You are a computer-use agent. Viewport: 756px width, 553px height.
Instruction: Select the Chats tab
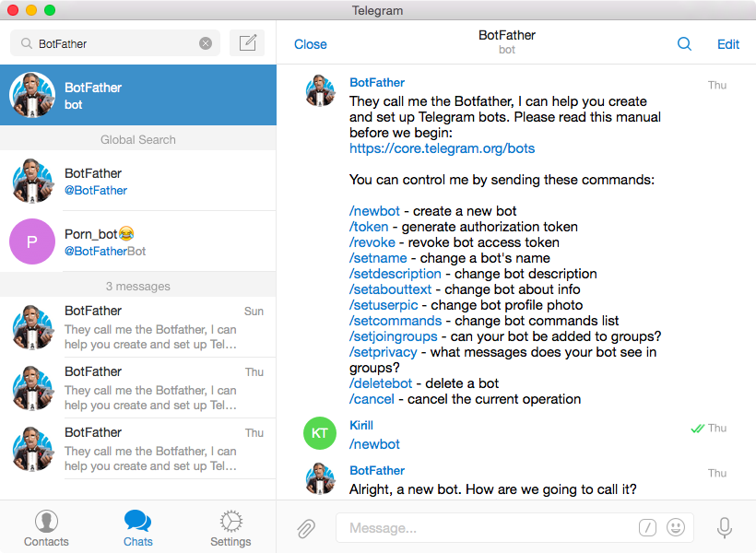pyautogui.click(x=138, y=528)
